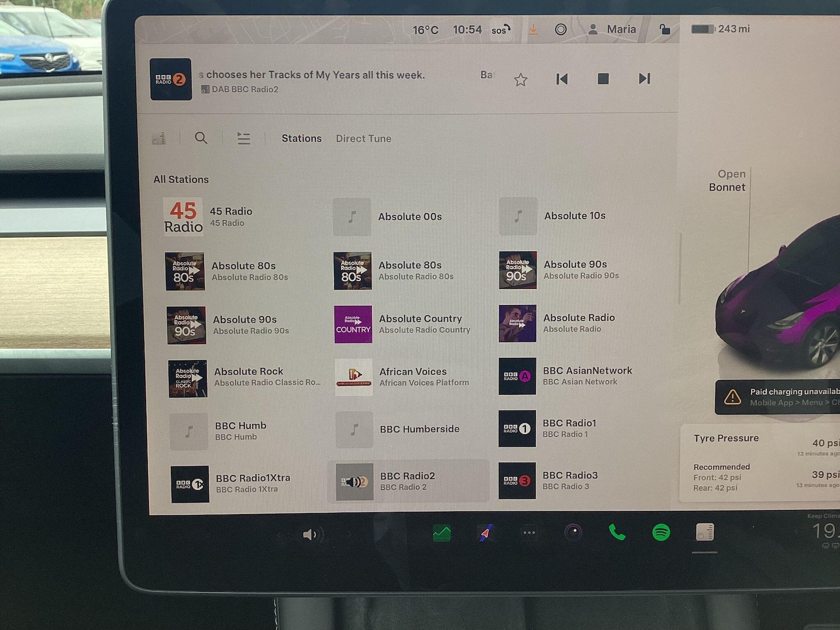
Task: Open the SOS emergency icon
Action: pos(501,30)
